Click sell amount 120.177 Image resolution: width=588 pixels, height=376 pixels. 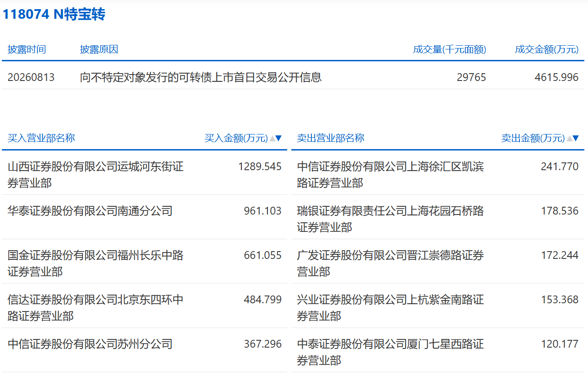click(560, 344)
